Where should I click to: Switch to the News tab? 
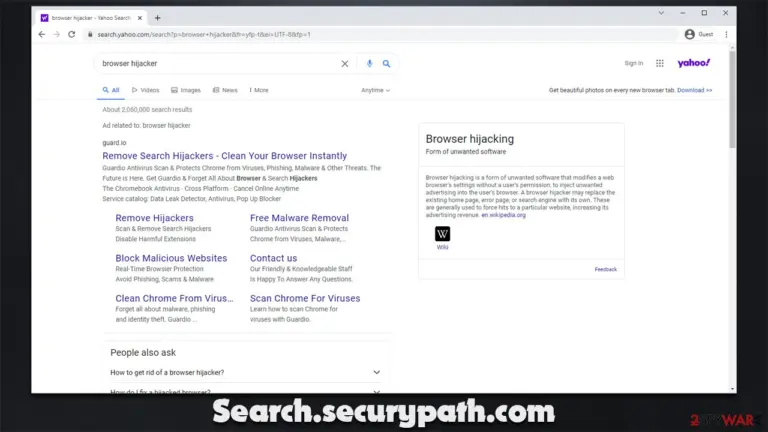tap(225, 90)
